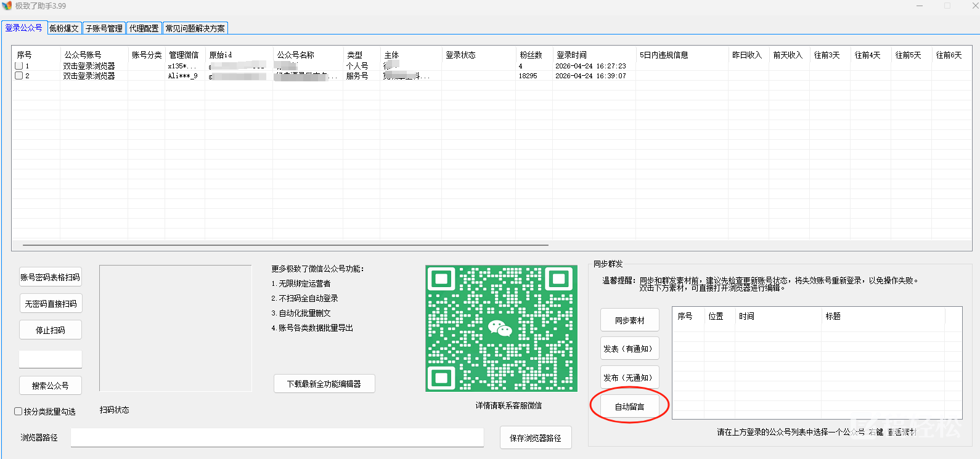Click the 账号分类 column header
The width and height of the screenshot is (980, 459).
[147, 55]
